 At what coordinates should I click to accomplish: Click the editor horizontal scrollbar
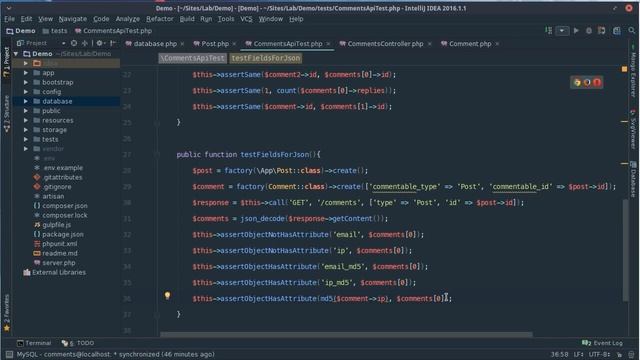click(346, 335)
